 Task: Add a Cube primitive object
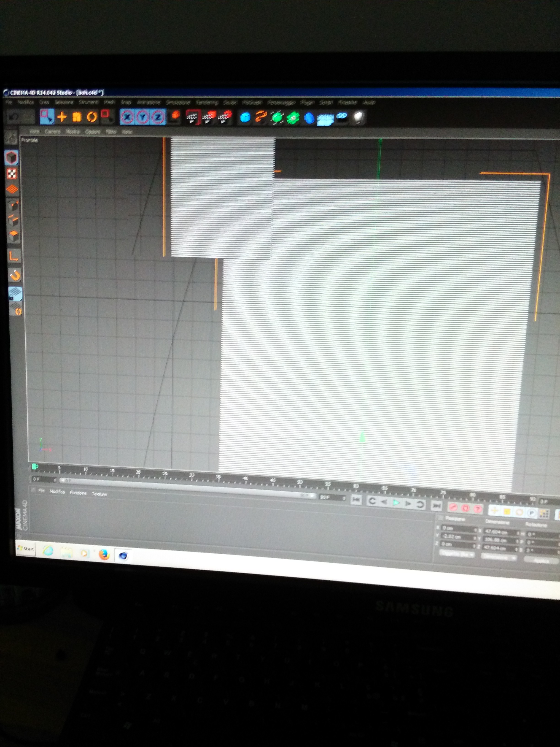coord(245,118)
